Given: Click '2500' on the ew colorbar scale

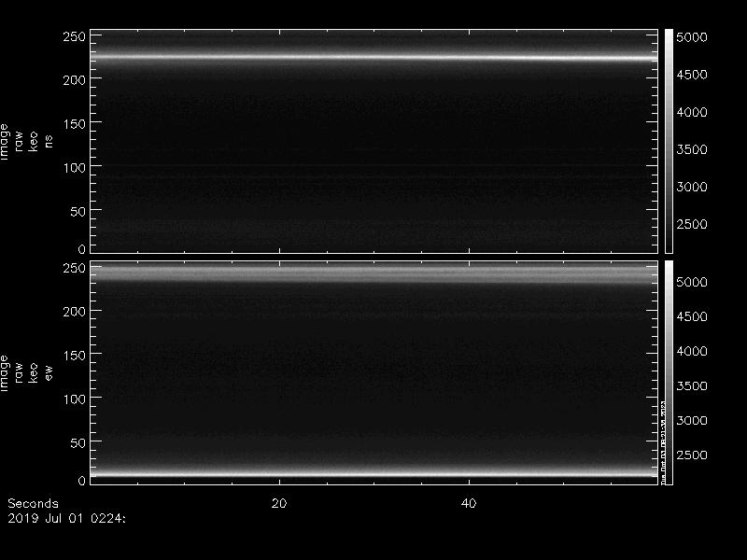Looking at the screenshot, I should pyautogui.click(x=692, y=455).
